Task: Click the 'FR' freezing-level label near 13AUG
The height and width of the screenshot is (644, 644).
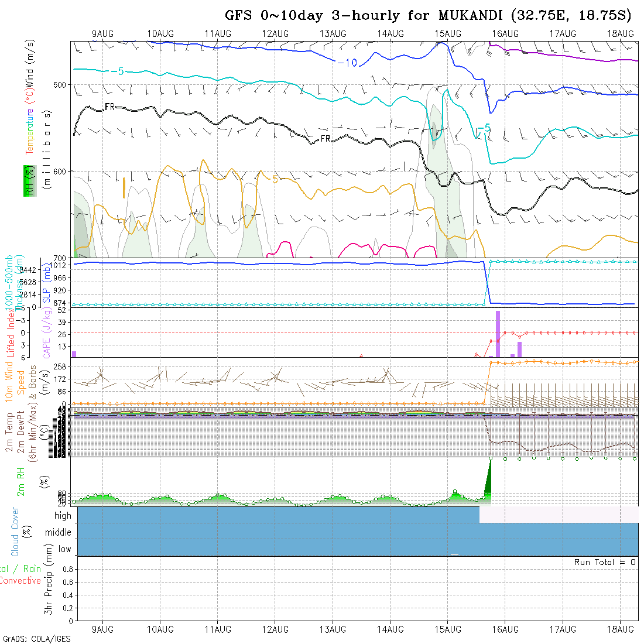Action: [x=326, y=139]
